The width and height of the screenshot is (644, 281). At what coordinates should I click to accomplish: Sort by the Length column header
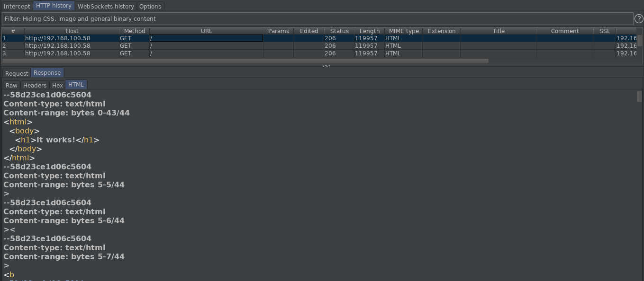369,31
